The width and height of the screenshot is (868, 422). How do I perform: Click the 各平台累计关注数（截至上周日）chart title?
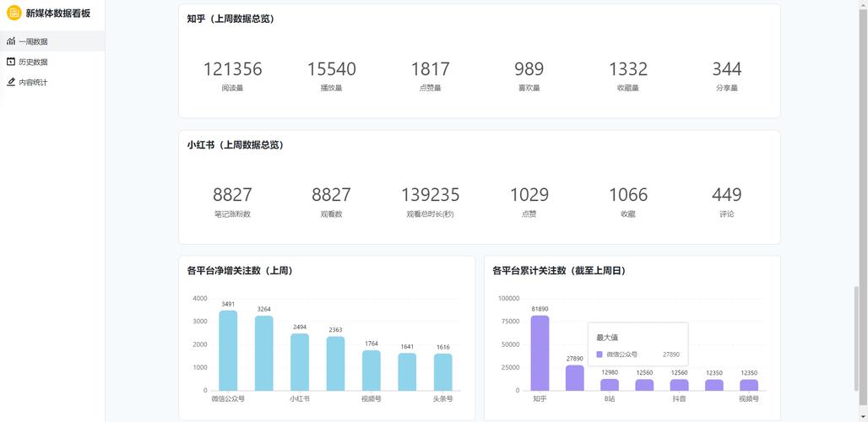pyautogui.click(x=559, y=271)
